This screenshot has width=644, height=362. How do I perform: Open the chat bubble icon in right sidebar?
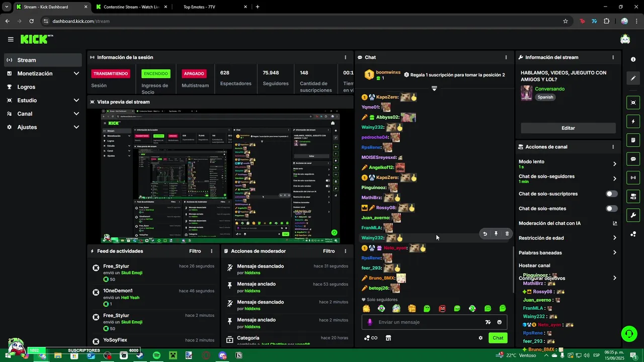(x=633, y=159)
